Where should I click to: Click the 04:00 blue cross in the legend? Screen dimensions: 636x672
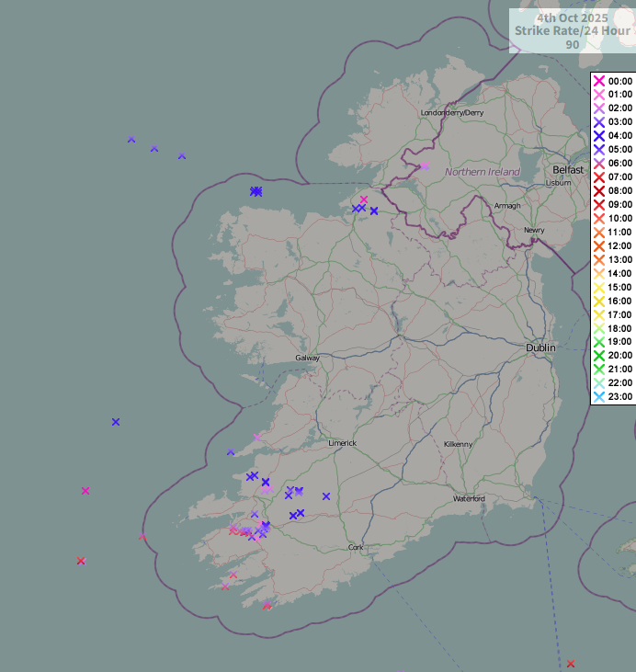coord(599,135)
